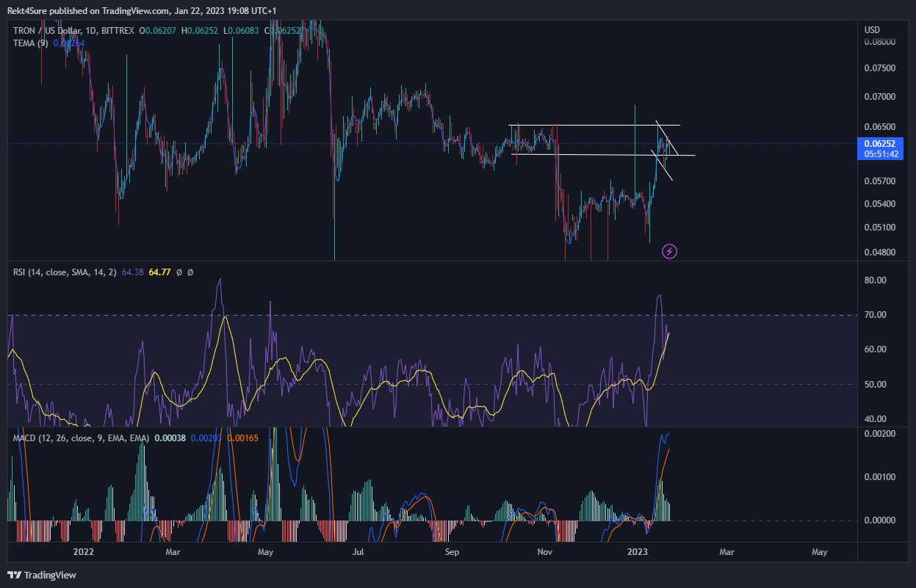Click the 0.04800 price axis label
916x588 pixels.
pyautogui.click(x=880, y=253)
